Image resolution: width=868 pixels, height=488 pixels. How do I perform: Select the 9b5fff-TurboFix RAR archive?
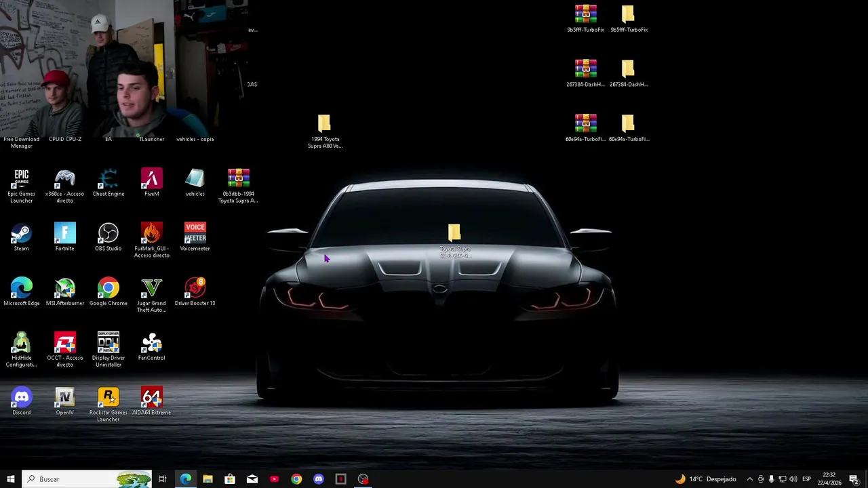point(586,19)
